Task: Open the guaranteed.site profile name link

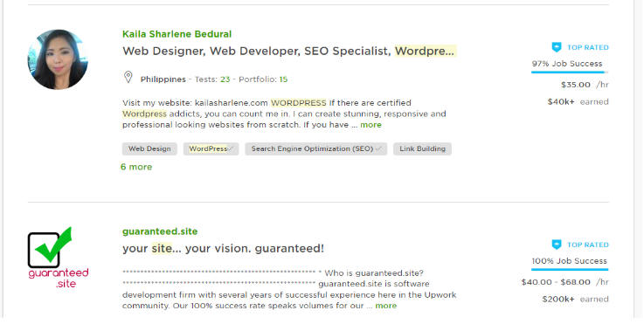Action: click(x=160, y=231)
